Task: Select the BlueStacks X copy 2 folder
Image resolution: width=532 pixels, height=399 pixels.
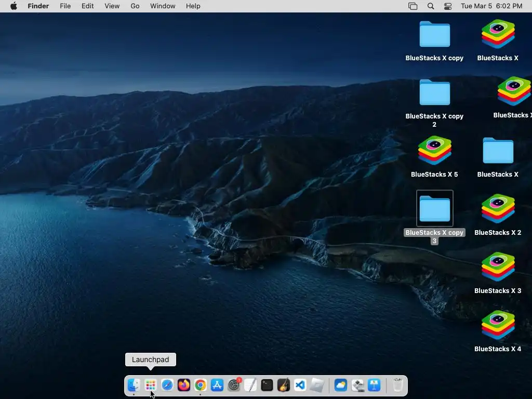Action: (x=435, y=92)
